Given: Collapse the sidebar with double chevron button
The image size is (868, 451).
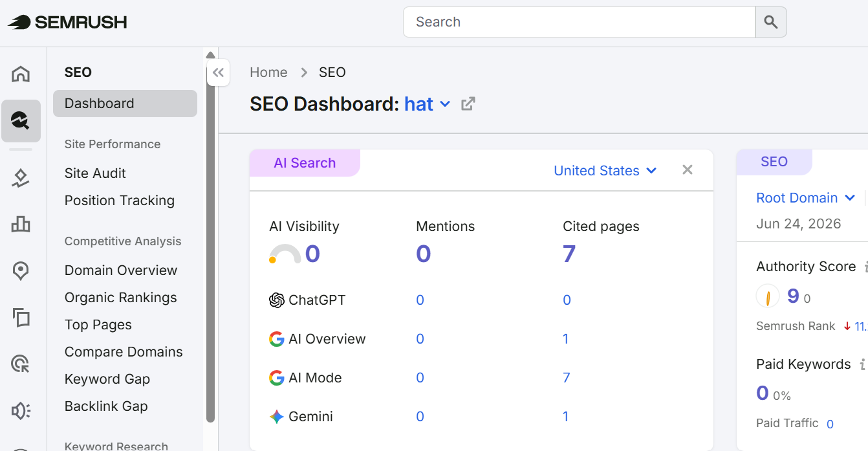Looking at the screenshot, I should [x=219, y=72].
